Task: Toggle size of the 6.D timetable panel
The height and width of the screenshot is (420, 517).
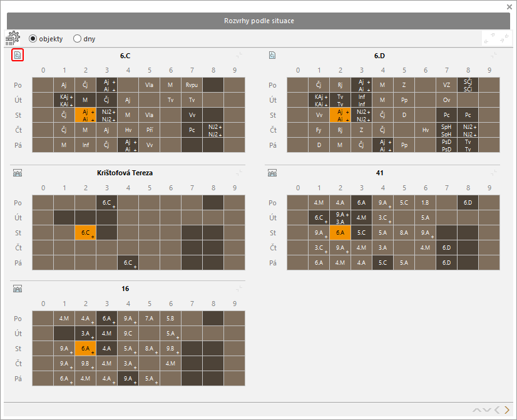Action: (x=494, y=55)
